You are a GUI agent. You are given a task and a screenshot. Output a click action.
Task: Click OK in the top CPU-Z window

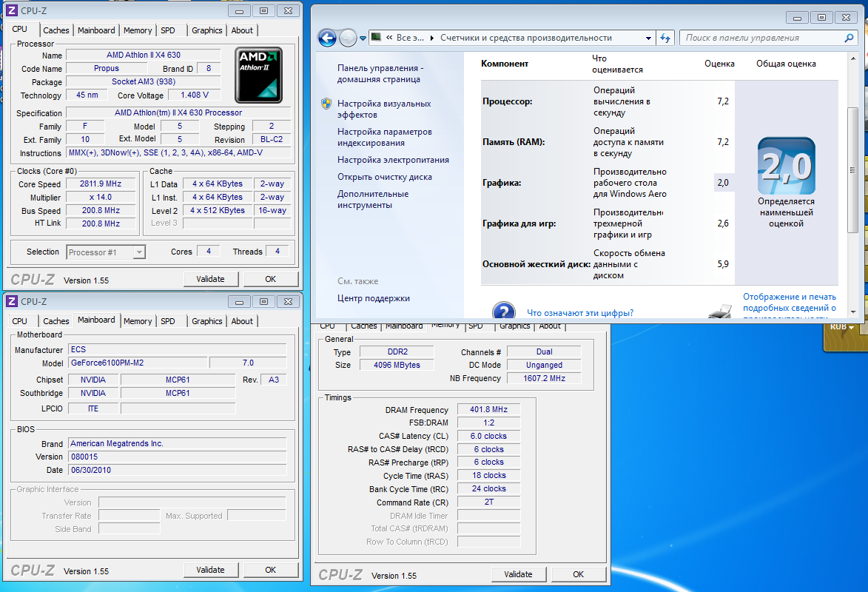point(270,279)
